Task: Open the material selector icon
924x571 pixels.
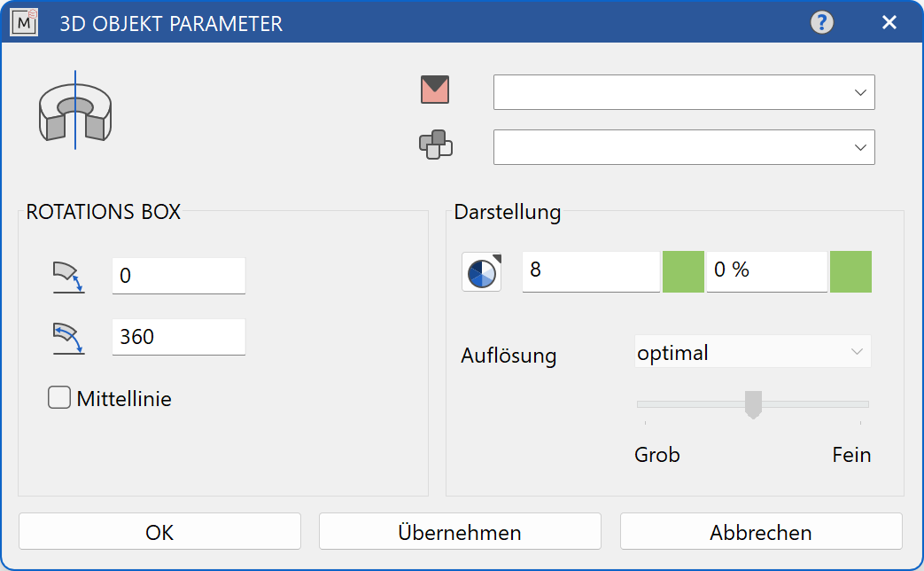Action: 435,90
